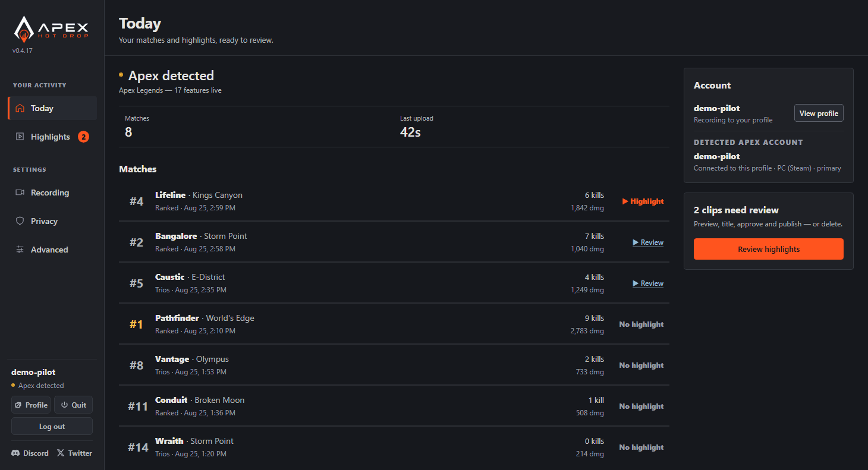Open Profile from the sidebar footer
Viewport: 868px width, 470px height.
31,405
